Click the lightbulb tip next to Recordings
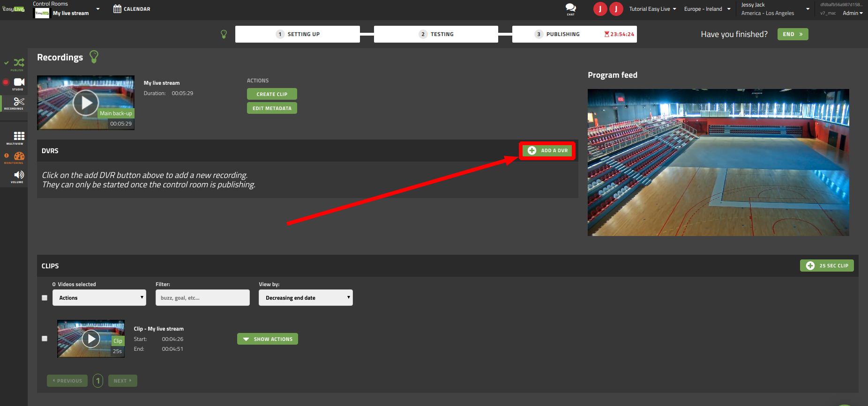The height and width of the screenshot is (406, 868). (94, 57)
